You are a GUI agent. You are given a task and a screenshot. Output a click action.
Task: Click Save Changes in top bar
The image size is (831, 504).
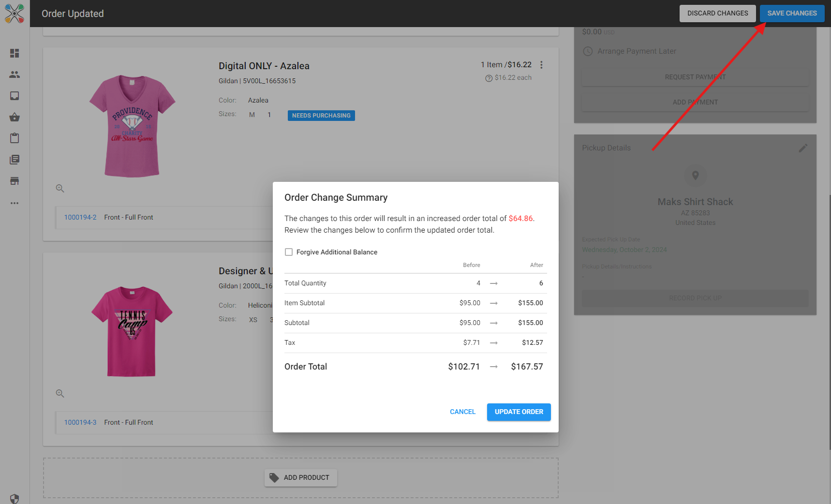792,14
